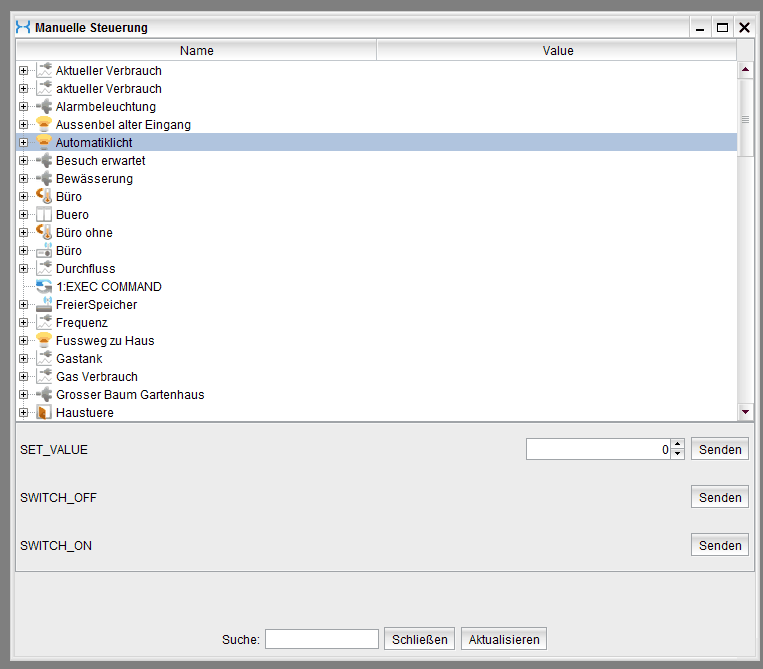Click the Value column header
This screenshot has height=669, width=763.
557,50
